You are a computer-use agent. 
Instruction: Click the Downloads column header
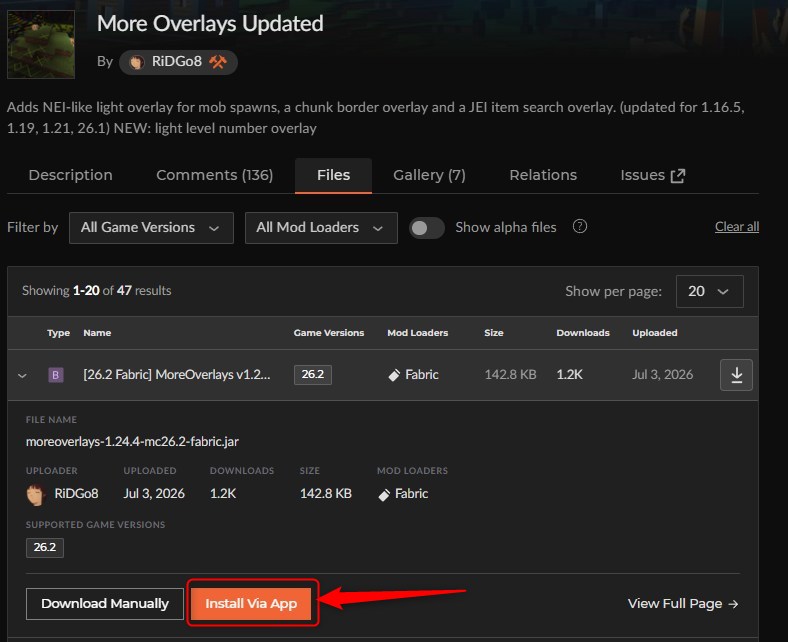[583, 333]
